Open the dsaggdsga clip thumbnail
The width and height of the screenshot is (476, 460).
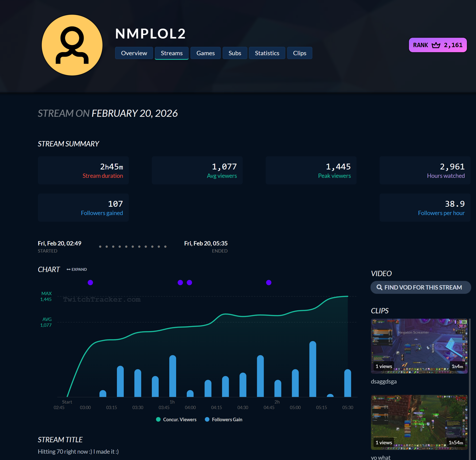point(419,346)
